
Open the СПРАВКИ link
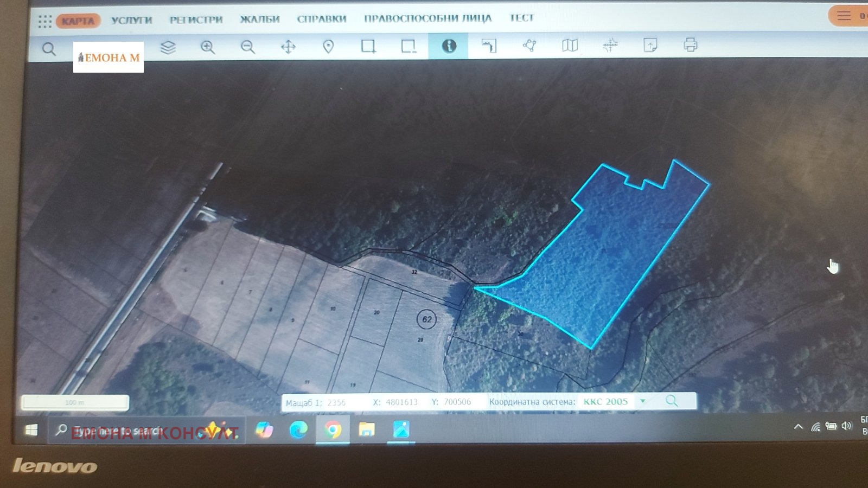point(321,19)
